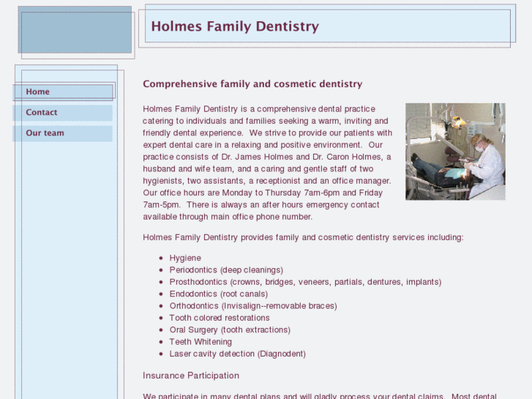Click the Dr. James Holmes mention
The height and width of the screenshot is (399, 532).
coord(257,157)
